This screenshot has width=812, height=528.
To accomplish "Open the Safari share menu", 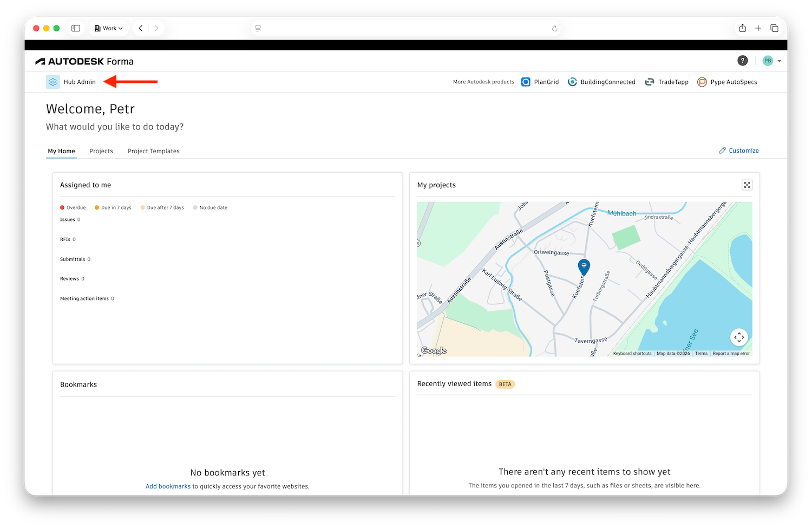I will (743, 28).
